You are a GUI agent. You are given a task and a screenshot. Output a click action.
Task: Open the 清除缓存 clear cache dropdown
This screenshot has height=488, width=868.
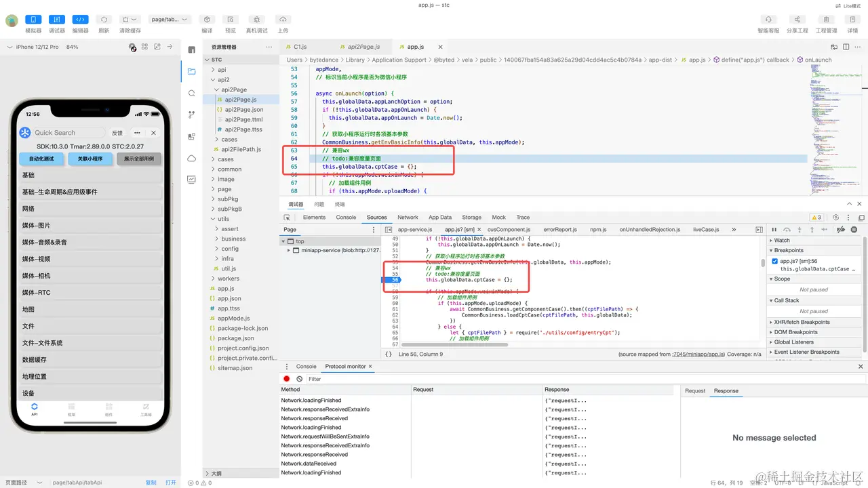[130, 20]
